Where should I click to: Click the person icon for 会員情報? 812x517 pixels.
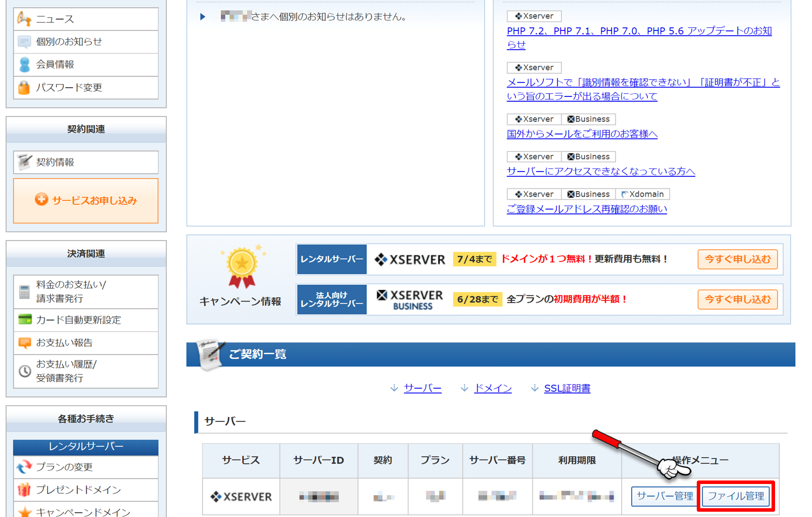[25, 65]
